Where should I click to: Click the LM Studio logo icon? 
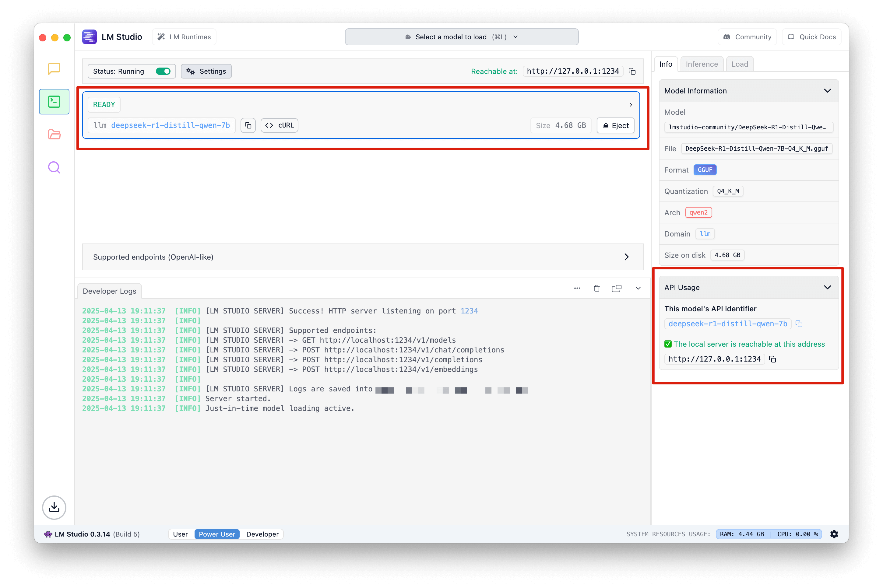click(89, 37)
